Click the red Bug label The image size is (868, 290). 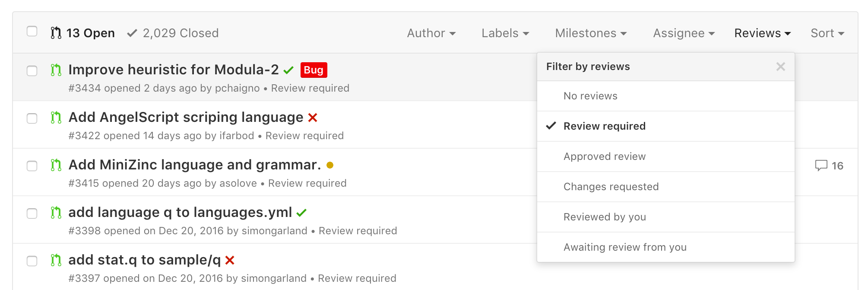pos(314,70)
